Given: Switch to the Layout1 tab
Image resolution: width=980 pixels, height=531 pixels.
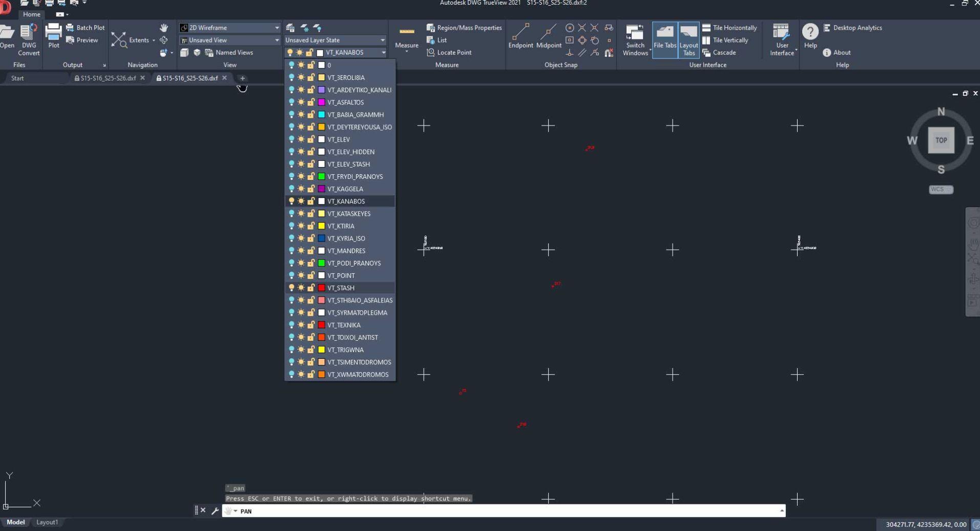Looking at the screenshot, I should (x=47, y=522).
